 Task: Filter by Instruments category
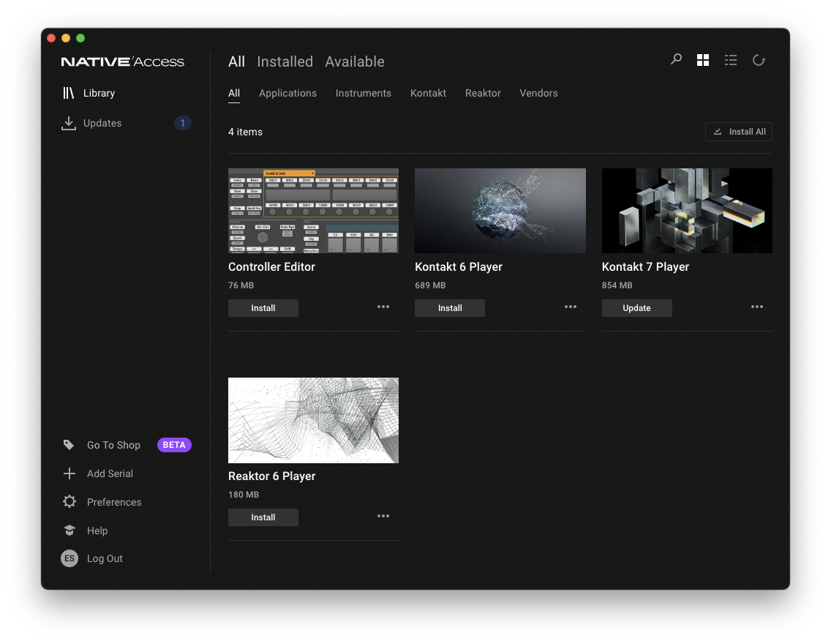[363, 93]
